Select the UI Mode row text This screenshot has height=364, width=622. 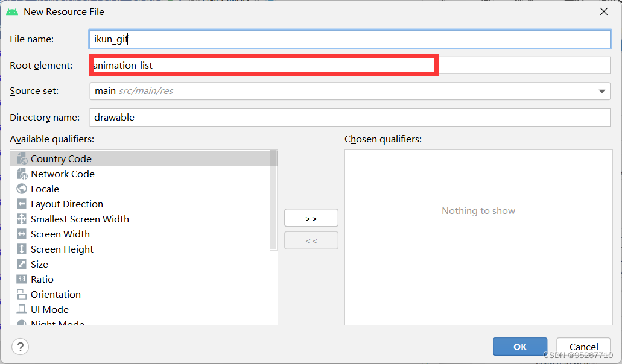tap(49, 309)
